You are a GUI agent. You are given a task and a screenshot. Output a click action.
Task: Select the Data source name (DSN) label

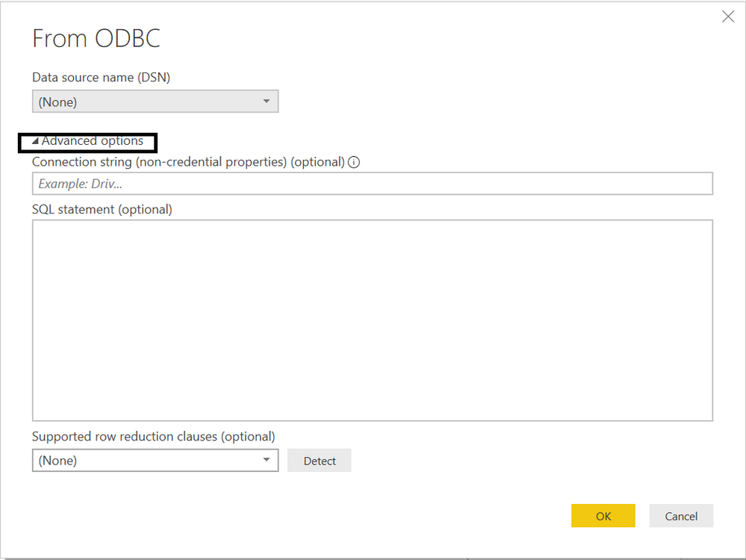coord(101,77)
